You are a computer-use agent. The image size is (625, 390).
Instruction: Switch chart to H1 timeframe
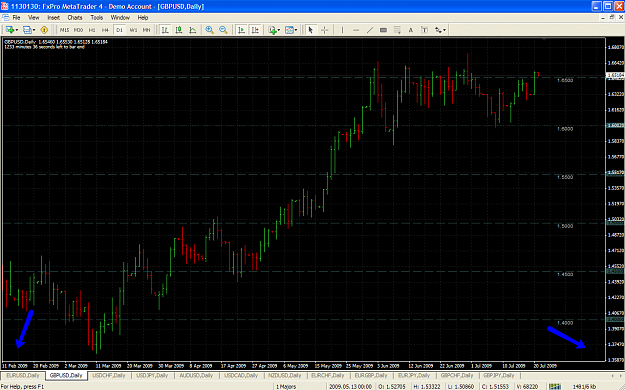coord(92,30)
